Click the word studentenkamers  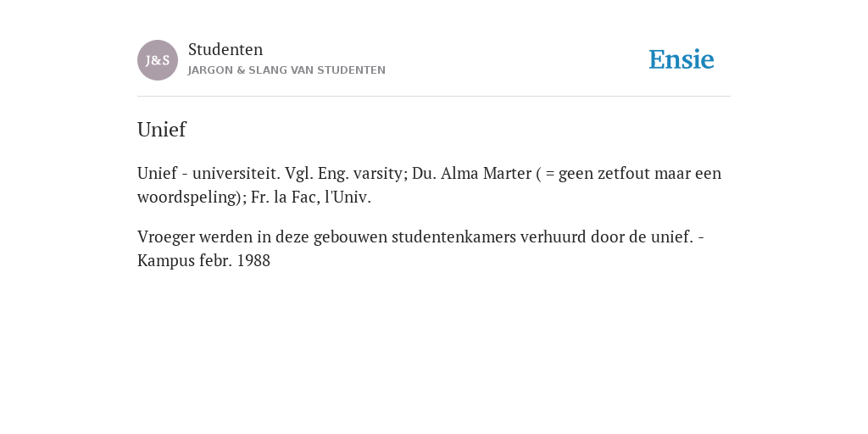(454, 237)
